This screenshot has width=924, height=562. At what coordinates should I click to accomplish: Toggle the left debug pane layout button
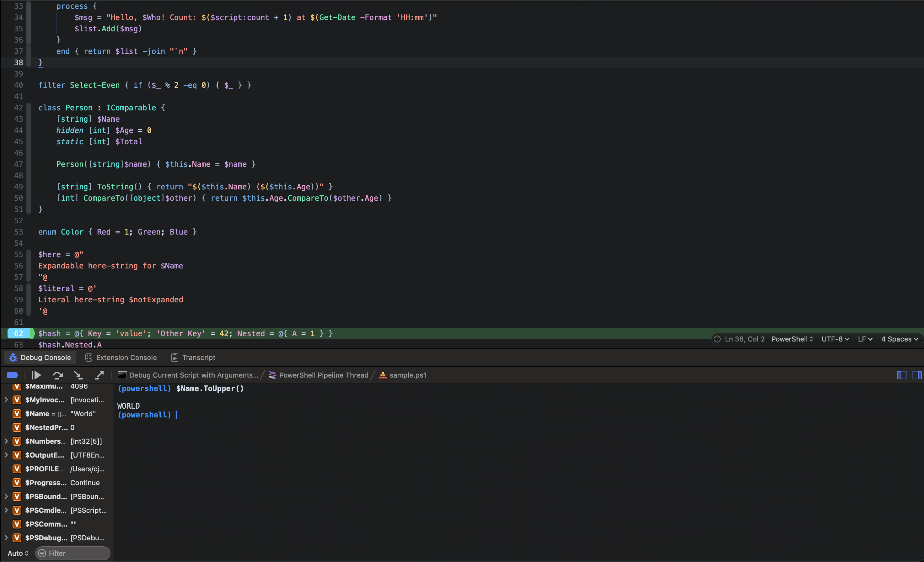click(902, 375)
